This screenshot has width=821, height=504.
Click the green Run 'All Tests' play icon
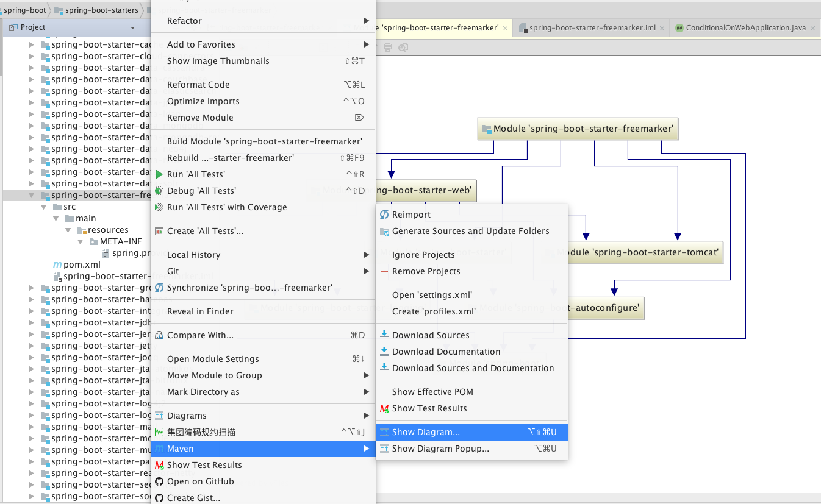pos(160,174)
